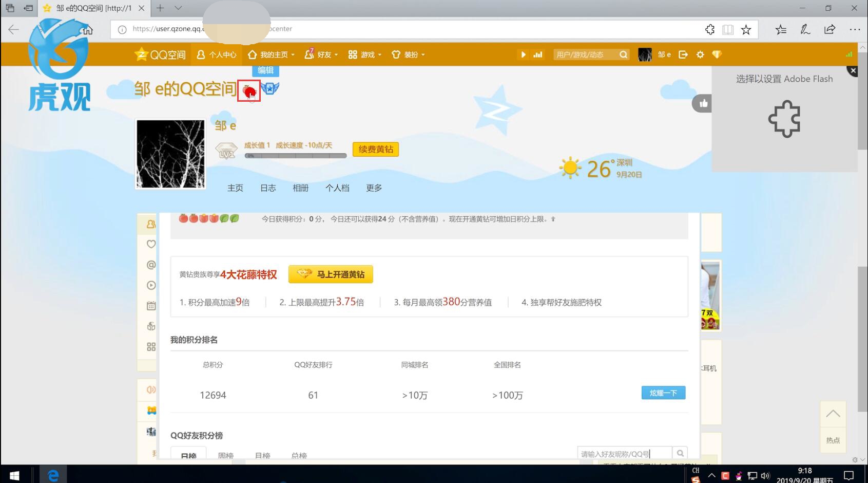
Task: Click the gift box icon in left sidebar
Action: 151,326
